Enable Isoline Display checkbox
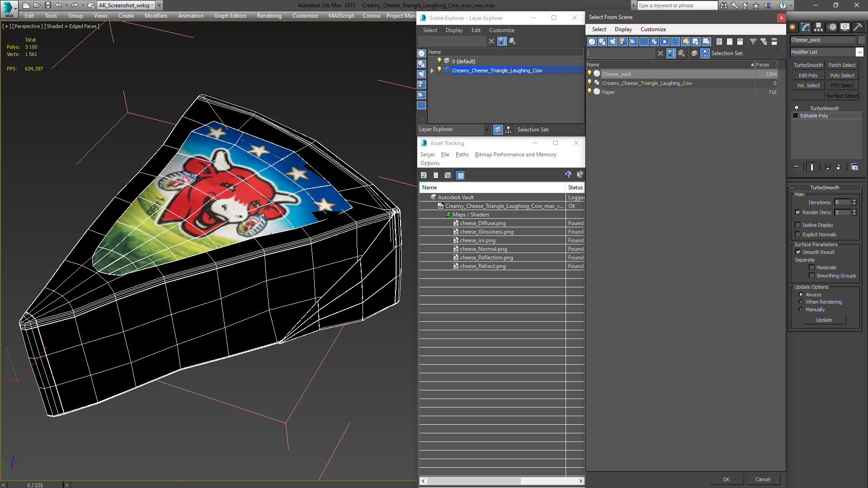The width and height of the screenshot is (868, 488). click(798, 225)
